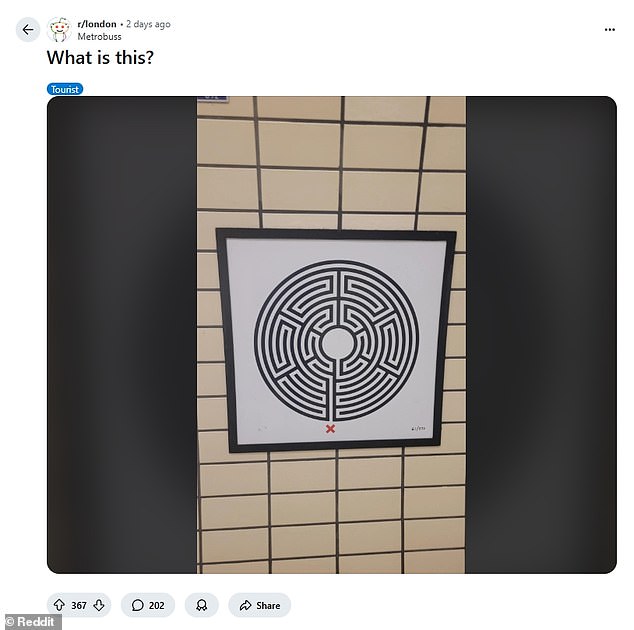
Task: Give an award to this post
Action: coord(201,605)
